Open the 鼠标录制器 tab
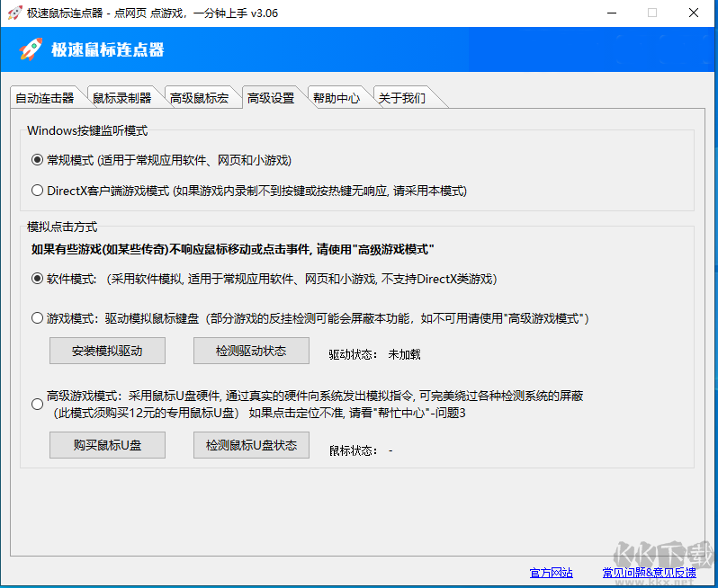Viewport: 718px width, 588px height. 122,98
